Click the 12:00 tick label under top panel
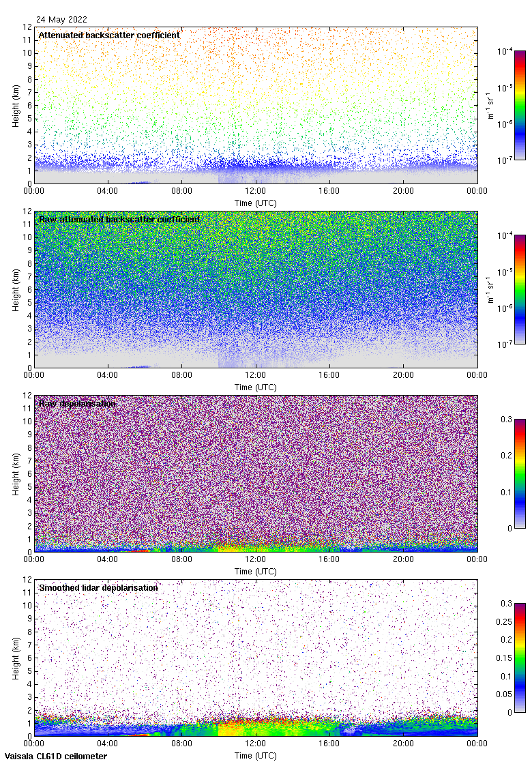532x764 pixels. (256, 192)
